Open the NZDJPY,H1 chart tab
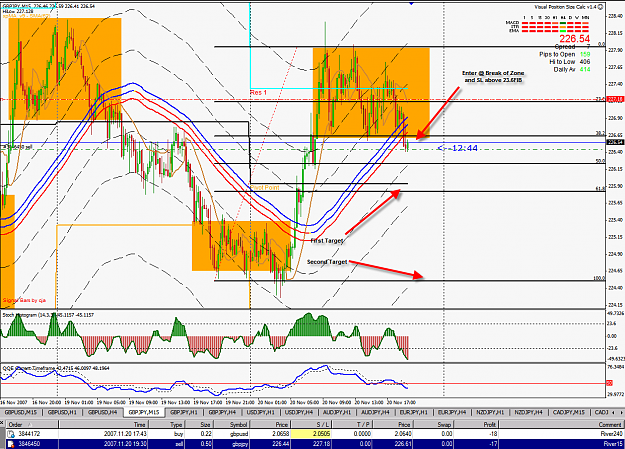The height and width of the screenshot is (449, 625). click(x=490, y=412)
